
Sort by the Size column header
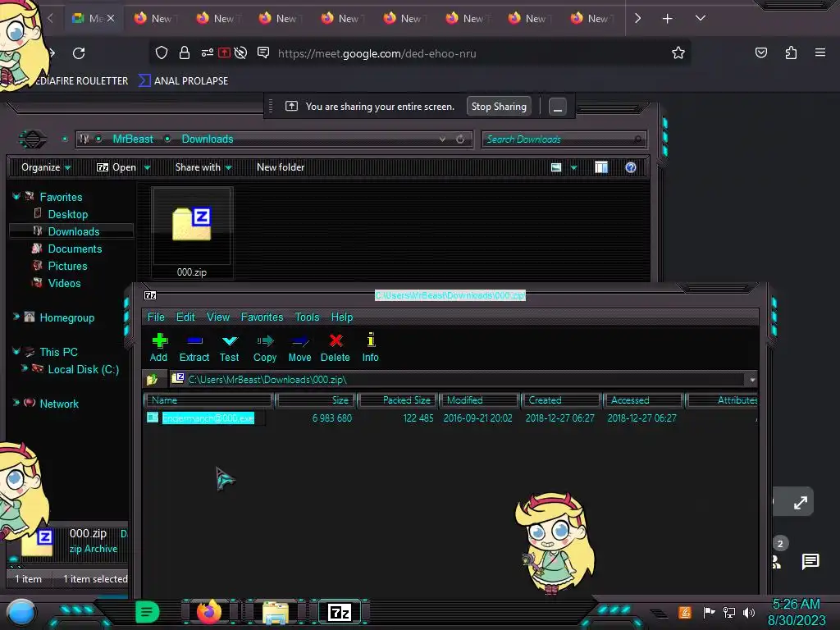(315, 400)
